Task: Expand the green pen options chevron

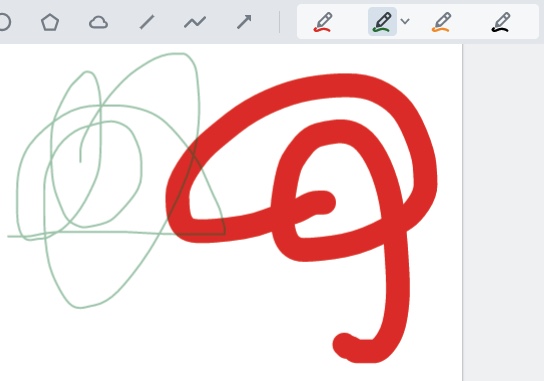Action: click(405, 22)
